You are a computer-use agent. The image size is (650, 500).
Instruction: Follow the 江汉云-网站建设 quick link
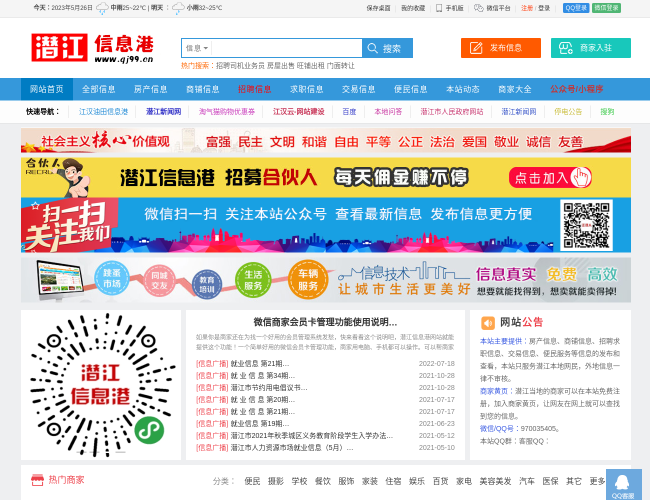[x=298, y=112]
